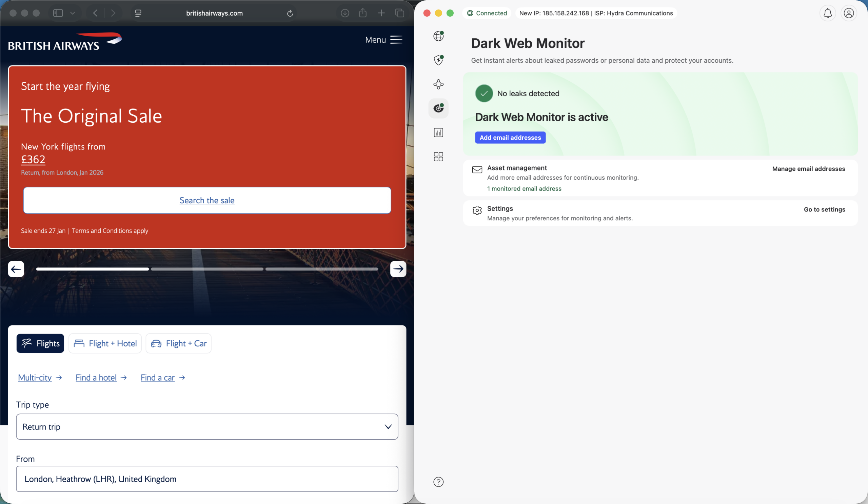The height and width of the screenshot is (504, 868).
Task: Click the £362 price link
Action: (33, 159)
